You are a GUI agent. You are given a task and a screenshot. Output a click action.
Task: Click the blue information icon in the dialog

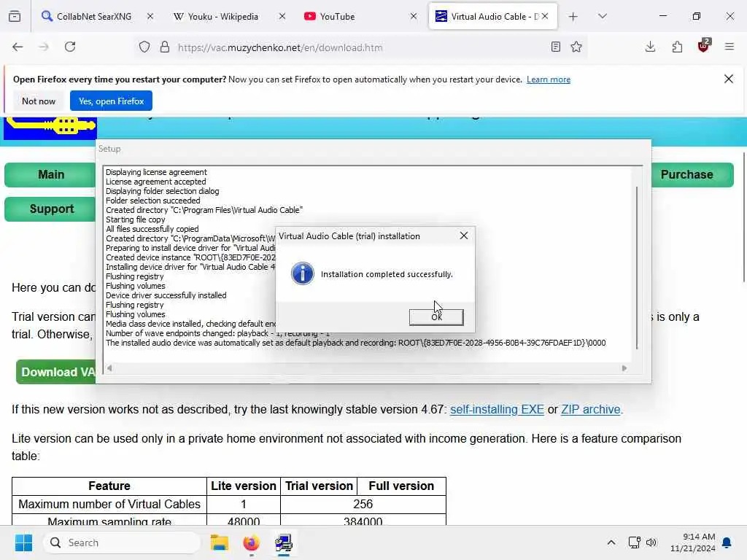303,274
